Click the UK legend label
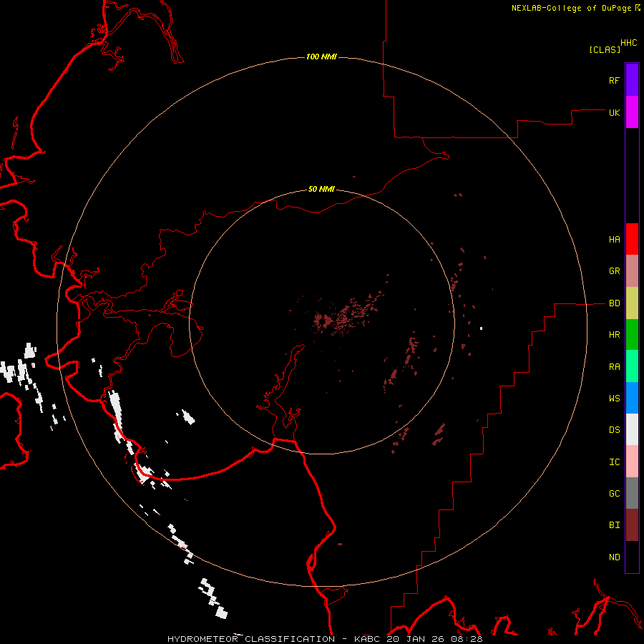644x644 pixels. tap(615, 112)
